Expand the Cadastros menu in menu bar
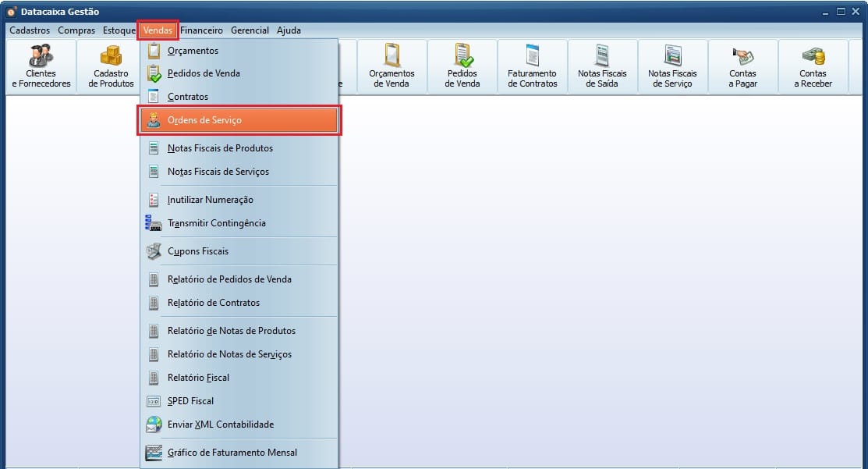The height and width of the screenshot is (469, 868). tap(30, 30)
